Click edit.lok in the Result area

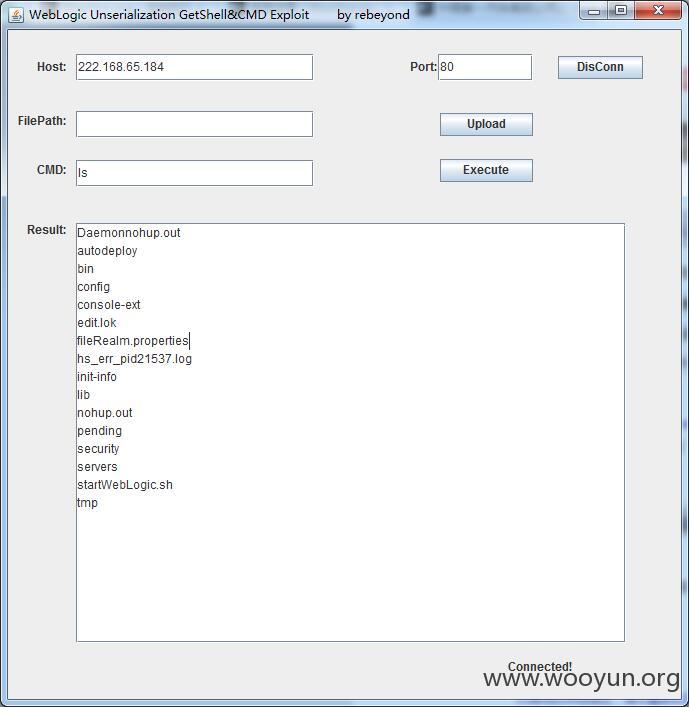click(x=97, y=323)
